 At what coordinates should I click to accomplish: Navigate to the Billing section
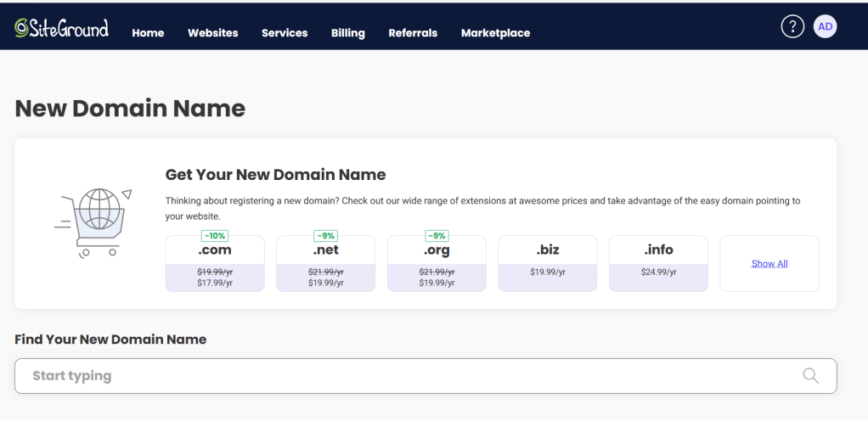coord(347,33)
